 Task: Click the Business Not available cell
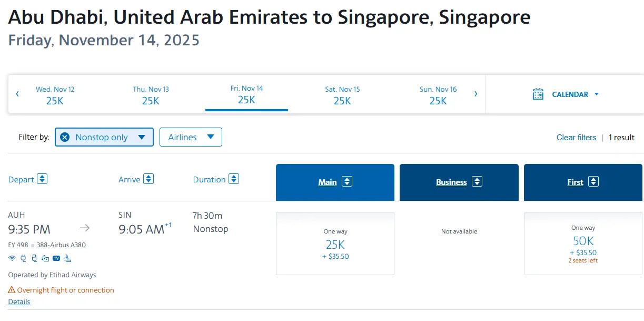point(459,231)
